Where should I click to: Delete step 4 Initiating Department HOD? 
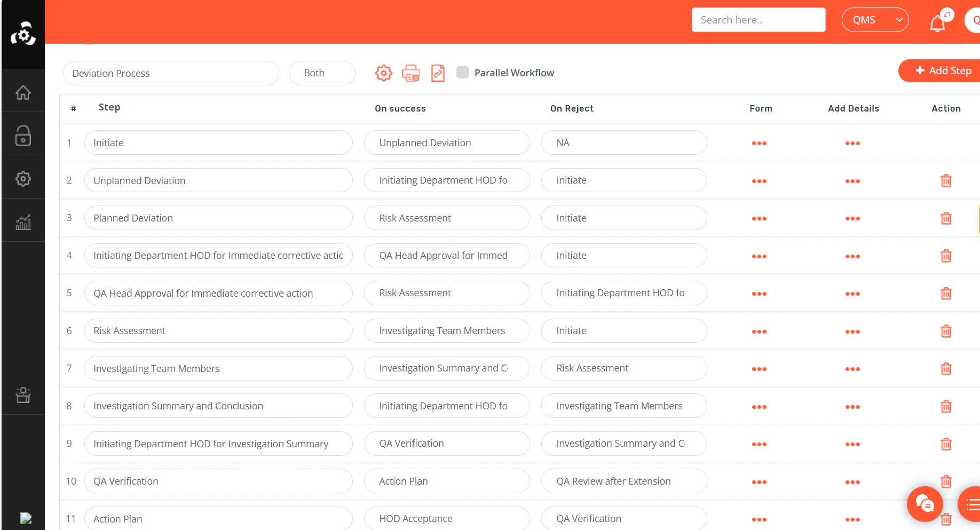tap(946, 256)
